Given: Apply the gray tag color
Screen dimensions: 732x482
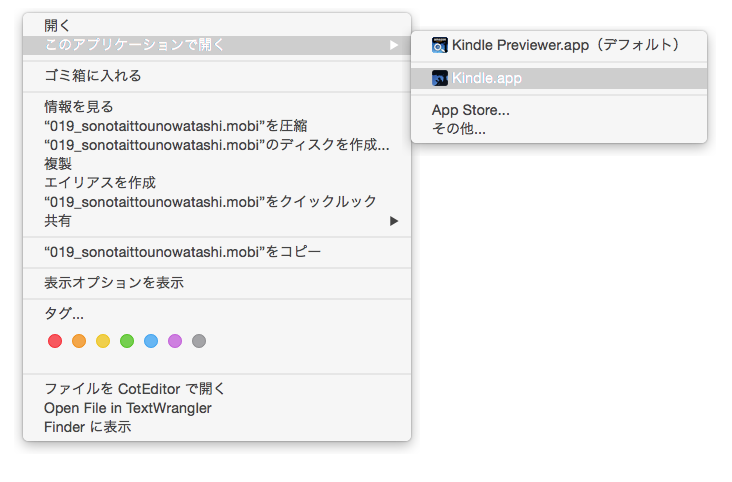Looking at the screenshot, I should pyautogui.click(x=199, y=341).
